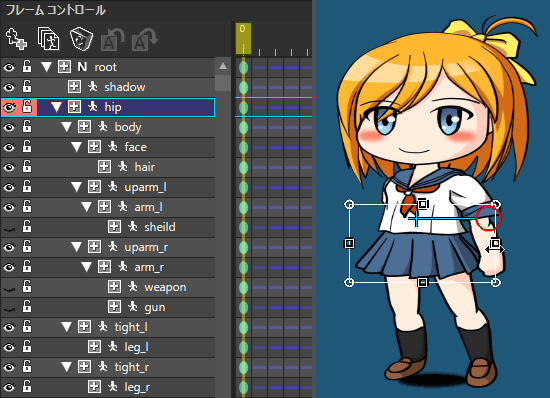Select the hair part row
The width and height of the screenshot is (550, 398).
pos(108,167)
